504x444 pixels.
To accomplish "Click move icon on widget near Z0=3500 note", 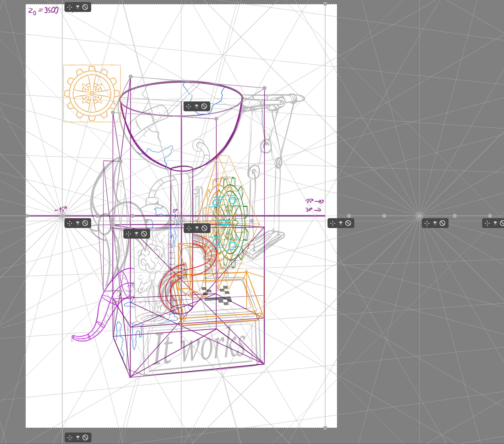I will pos(70,7).
